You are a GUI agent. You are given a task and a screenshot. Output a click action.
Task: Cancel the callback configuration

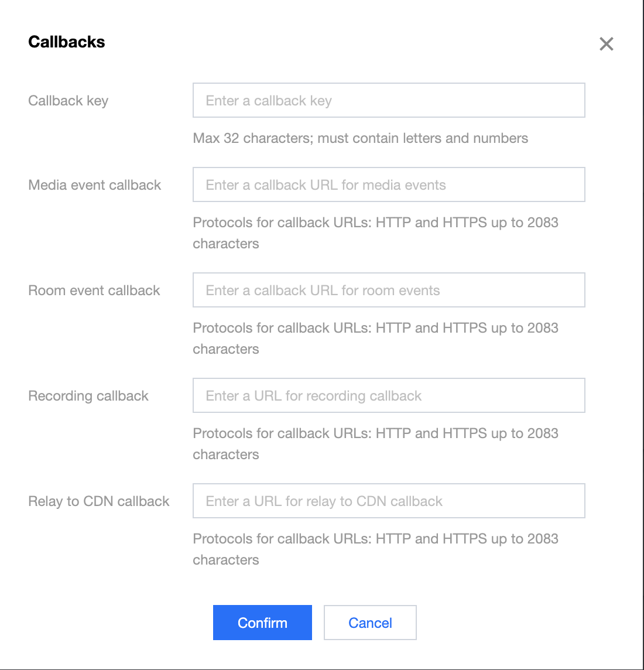tap(370, 623)
